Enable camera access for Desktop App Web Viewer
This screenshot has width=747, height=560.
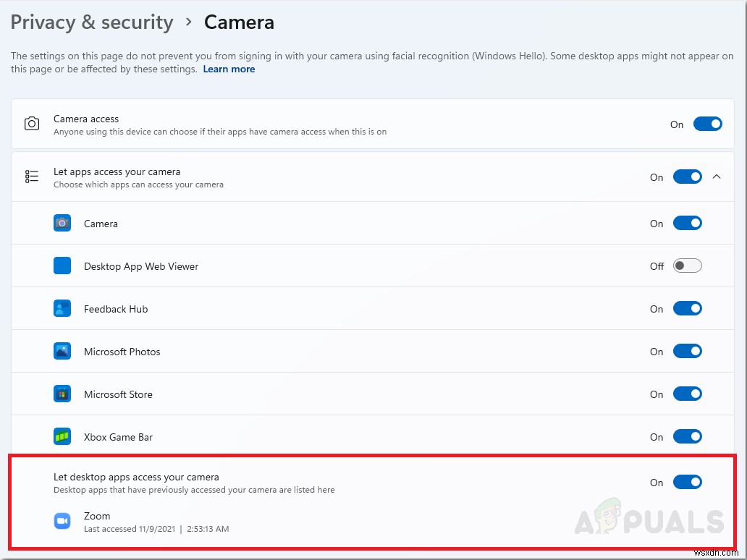[687, 266]
